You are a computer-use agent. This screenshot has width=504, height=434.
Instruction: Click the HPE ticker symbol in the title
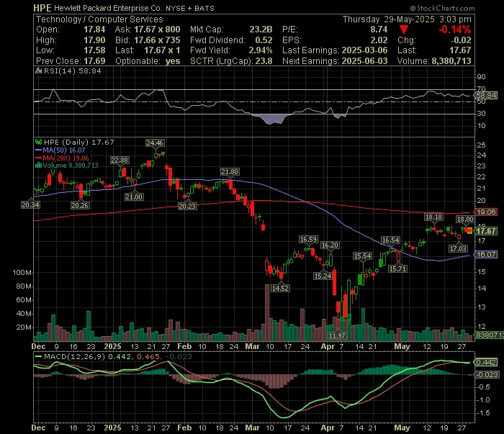(x=42, y=8)
